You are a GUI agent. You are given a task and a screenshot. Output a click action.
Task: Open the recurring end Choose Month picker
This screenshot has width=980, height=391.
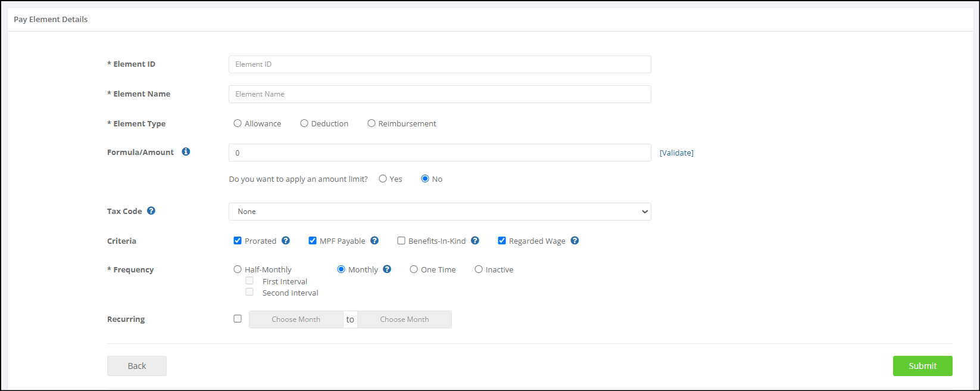coord(404,319)
